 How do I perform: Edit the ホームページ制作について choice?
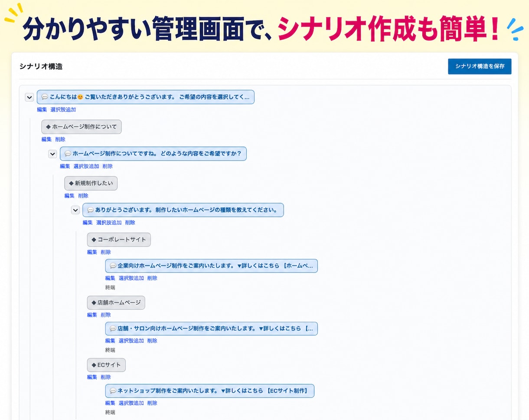pos(47,139)
